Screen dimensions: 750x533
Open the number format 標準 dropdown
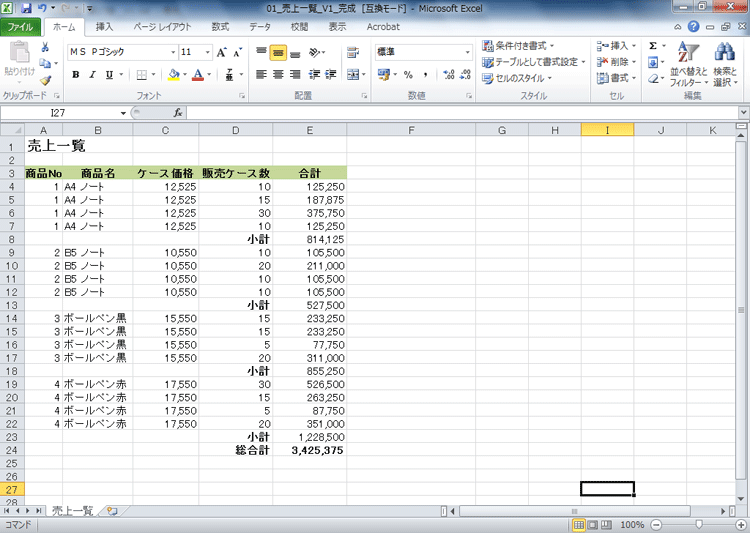coord(467,52)
